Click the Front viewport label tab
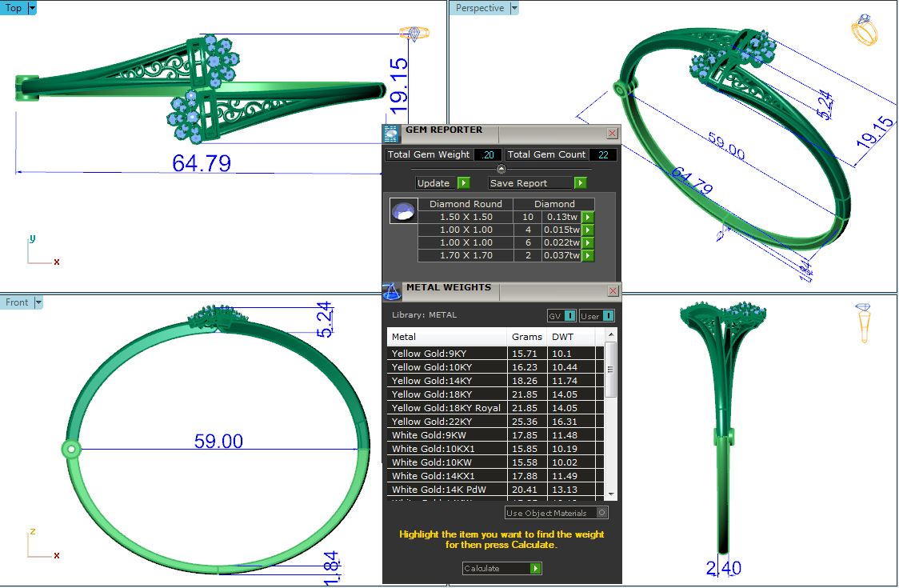The width and height of the screenshot is (899, 588). click(17, 302)
